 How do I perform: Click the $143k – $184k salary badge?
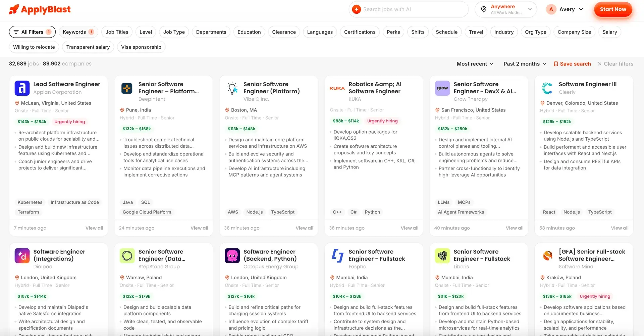(x=32, y=122)
